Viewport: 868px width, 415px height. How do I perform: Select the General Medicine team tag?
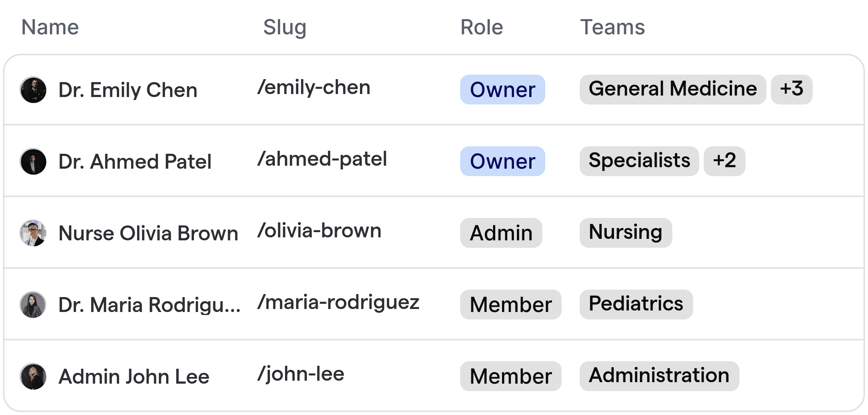(673, 90)
